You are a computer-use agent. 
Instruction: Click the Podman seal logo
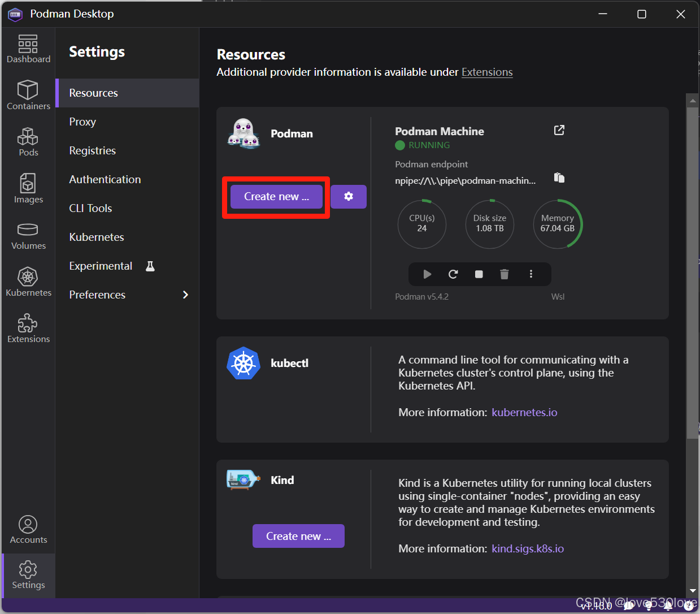244,133
